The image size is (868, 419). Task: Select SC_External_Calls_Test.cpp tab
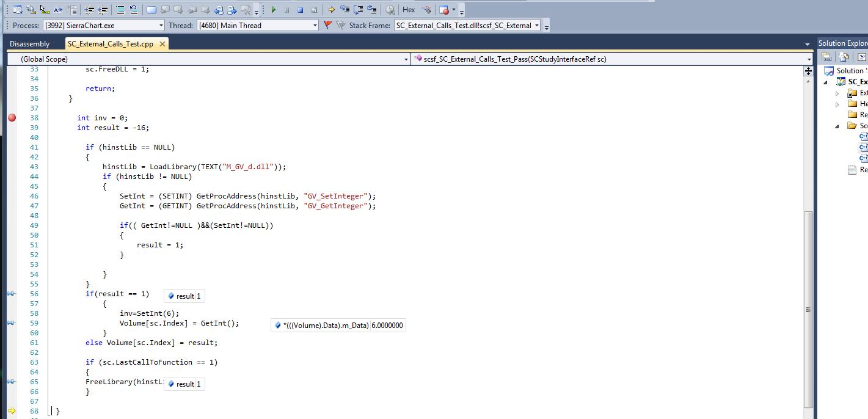click(111, 44)
